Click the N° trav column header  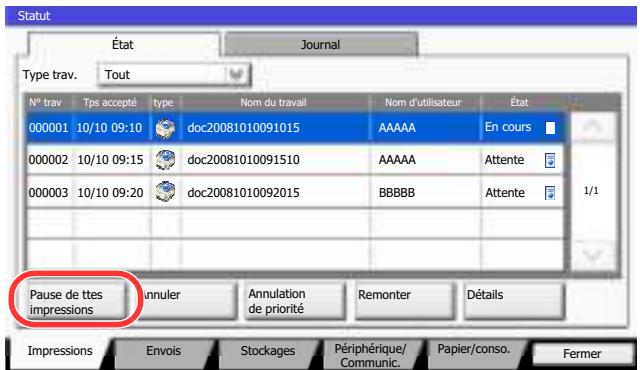(x=45, y=102)
